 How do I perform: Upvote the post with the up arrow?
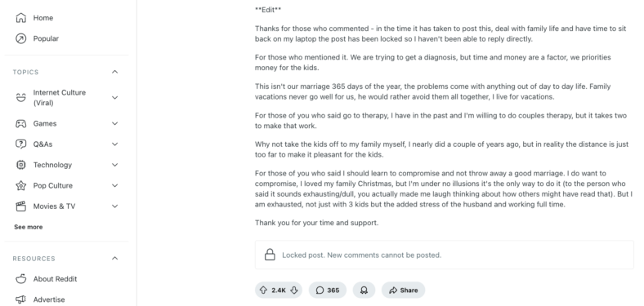click(263, 290)
